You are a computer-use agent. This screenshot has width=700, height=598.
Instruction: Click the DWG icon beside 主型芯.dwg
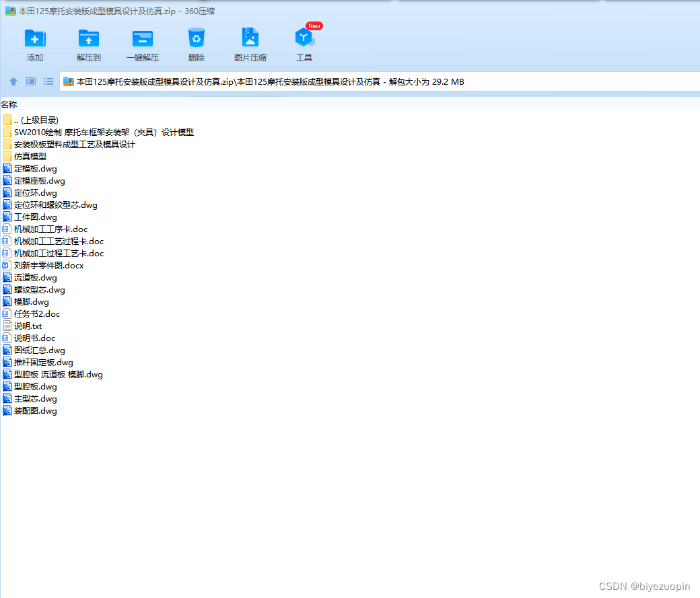(x=7, y=398)
